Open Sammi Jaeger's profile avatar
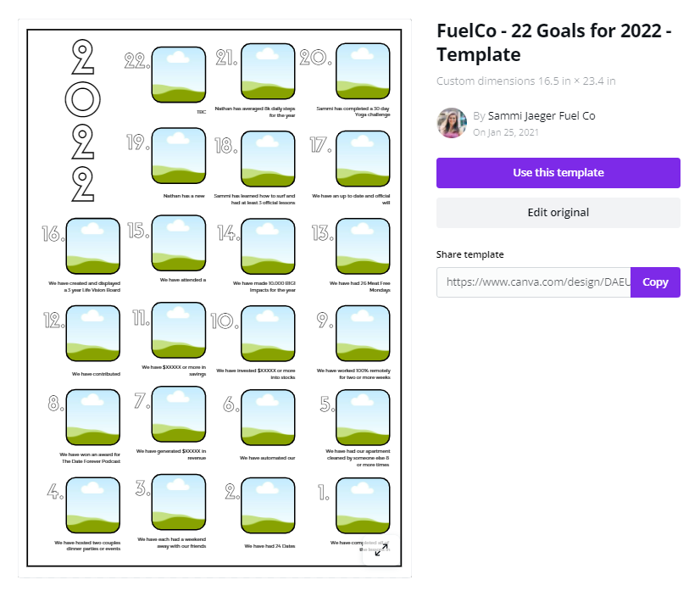Screen dimensions: 700x591 tap(452, 123)
